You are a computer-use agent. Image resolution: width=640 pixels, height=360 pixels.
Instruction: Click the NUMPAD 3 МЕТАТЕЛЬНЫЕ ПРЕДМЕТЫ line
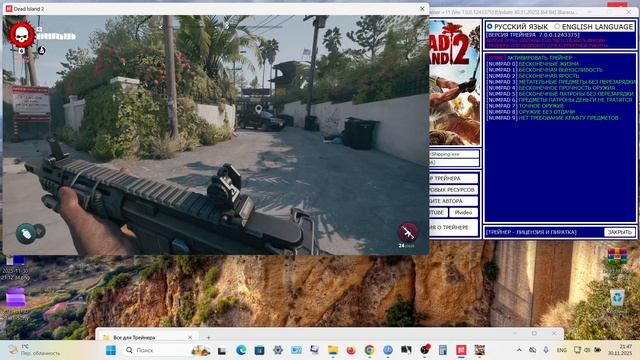561,82
